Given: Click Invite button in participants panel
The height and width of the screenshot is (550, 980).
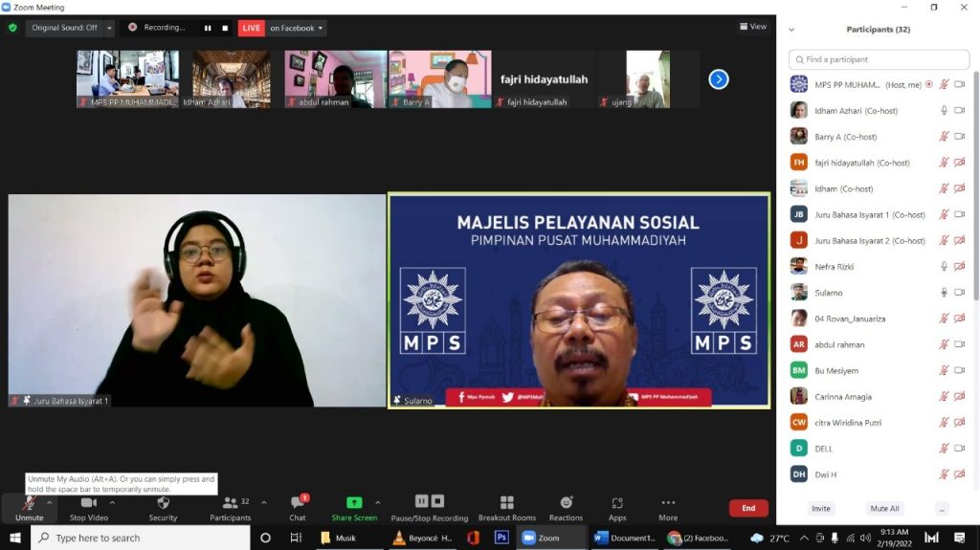Looking at the screenshot, I should 821,508.
